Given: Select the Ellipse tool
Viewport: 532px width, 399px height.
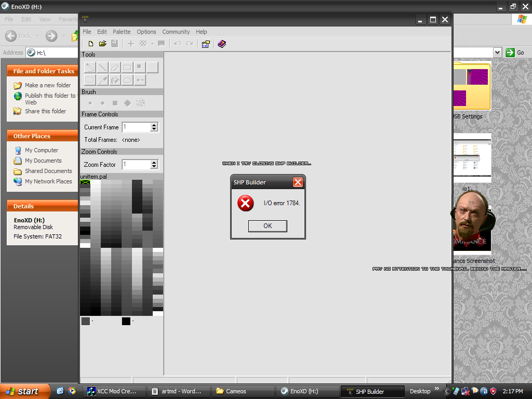Looking at the screenshot, I should click(127, 80).
